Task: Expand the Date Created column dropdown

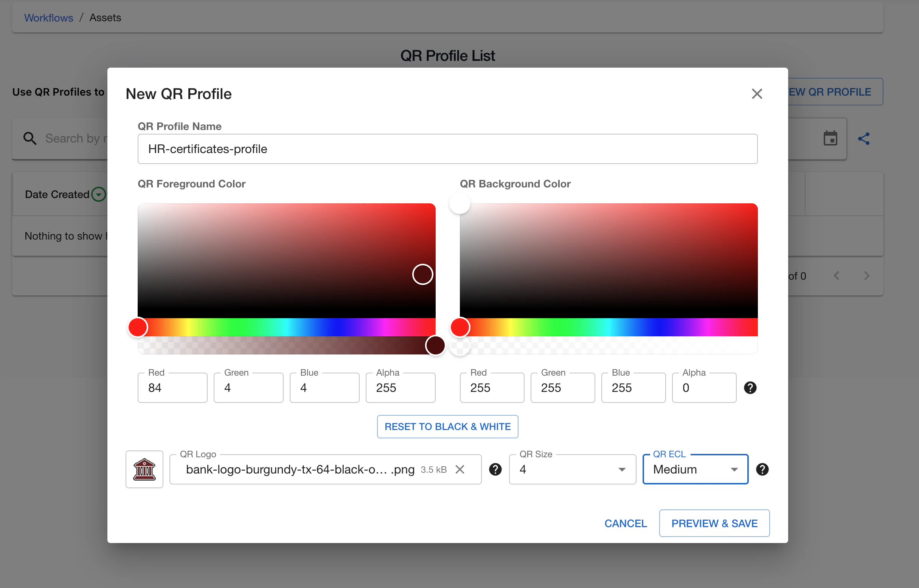Action: pyautogui.click(x=98, y=194)
